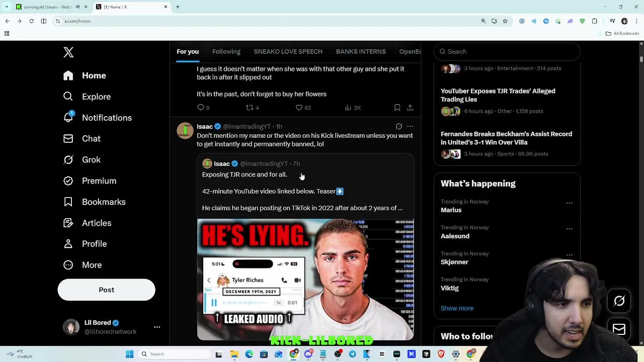This screenshot has width=644, height=362.
Task: Open Articles in the sidebar
Action: [87, 223]
